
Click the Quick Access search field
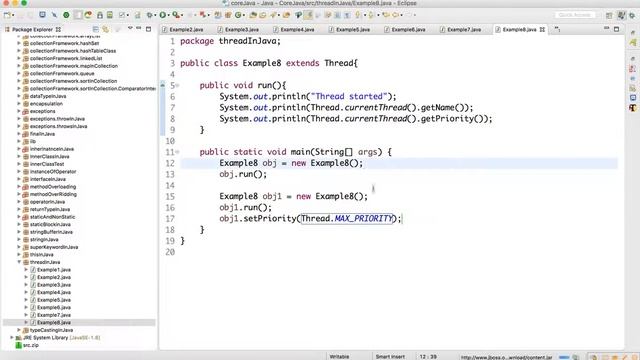575,15
